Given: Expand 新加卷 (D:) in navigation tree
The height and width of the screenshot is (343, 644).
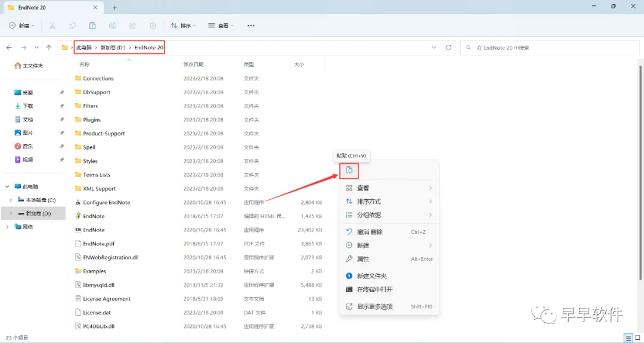Looking at the screenshot, I should click(11, 214).
